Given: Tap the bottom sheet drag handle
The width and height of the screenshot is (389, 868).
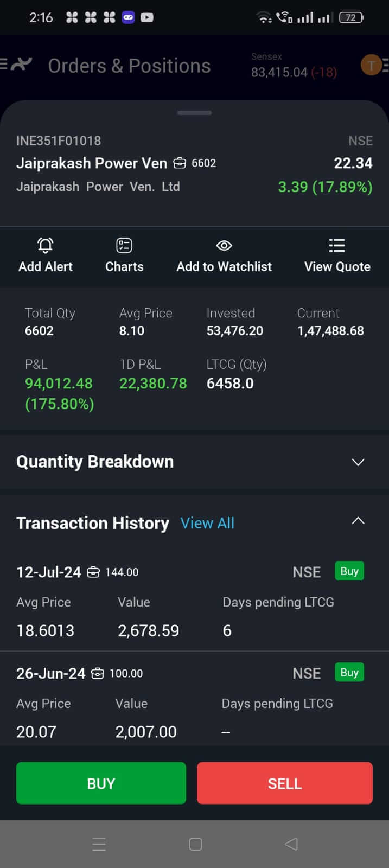Looking at the screenshot, I should click(x=194, y=113).
